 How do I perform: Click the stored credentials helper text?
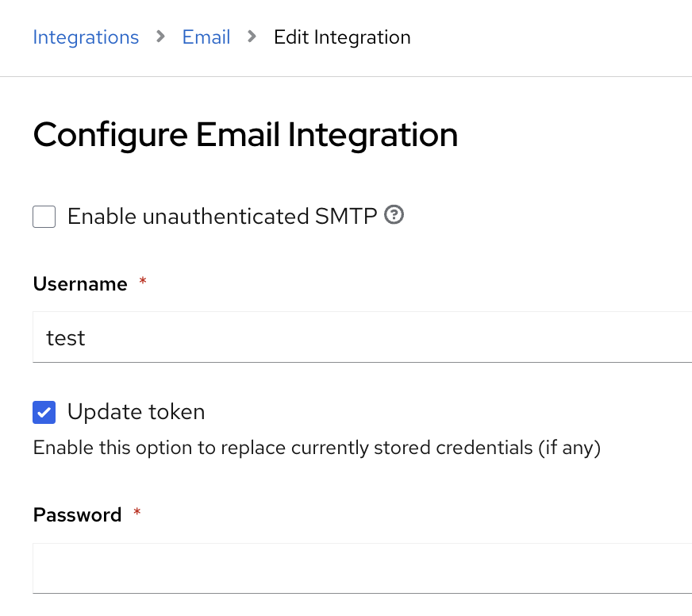(317, 449)
